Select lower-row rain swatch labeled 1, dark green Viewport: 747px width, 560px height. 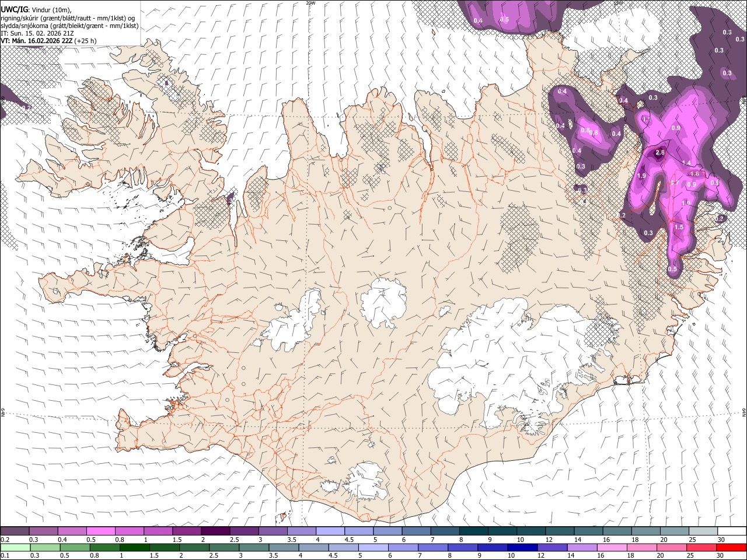(x=135, y=547)
